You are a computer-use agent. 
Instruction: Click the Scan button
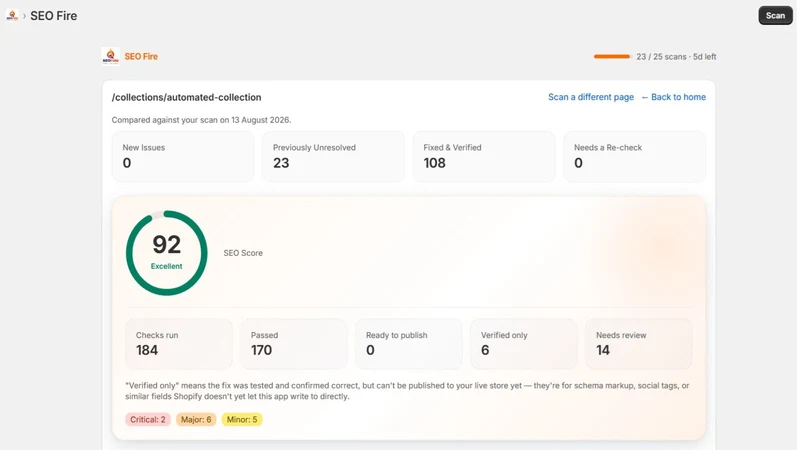pyautogui.click(x=775, y=15)
